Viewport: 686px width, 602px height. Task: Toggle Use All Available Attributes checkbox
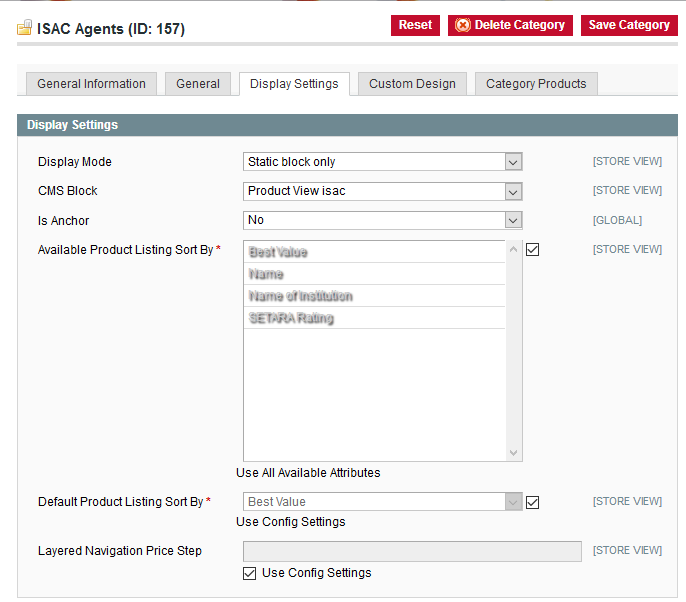point(532,250)
